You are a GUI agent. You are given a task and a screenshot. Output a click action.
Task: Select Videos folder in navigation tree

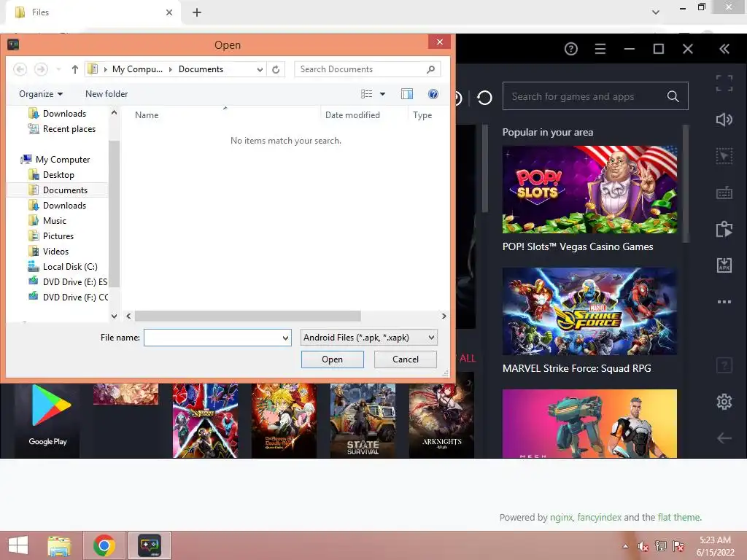tap(55, 252)
